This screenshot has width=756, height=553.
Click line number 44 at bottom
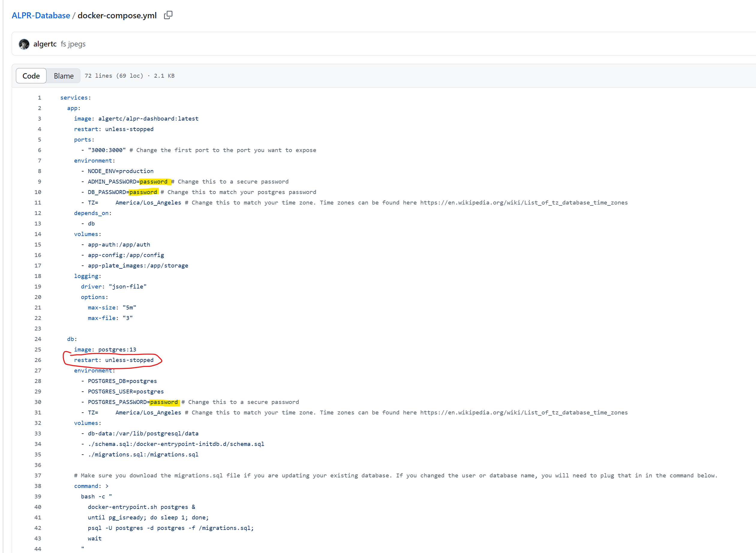click(38, 549)
